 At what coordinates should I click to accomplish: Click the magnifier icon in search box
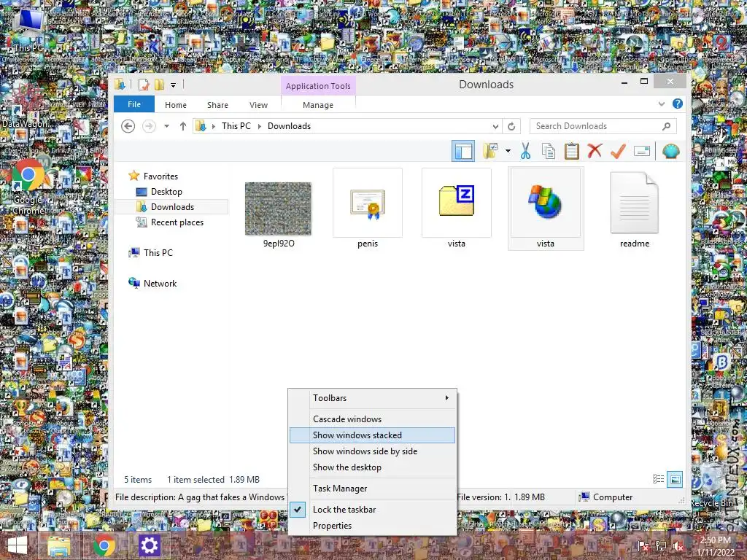click(x=667, y=126)
